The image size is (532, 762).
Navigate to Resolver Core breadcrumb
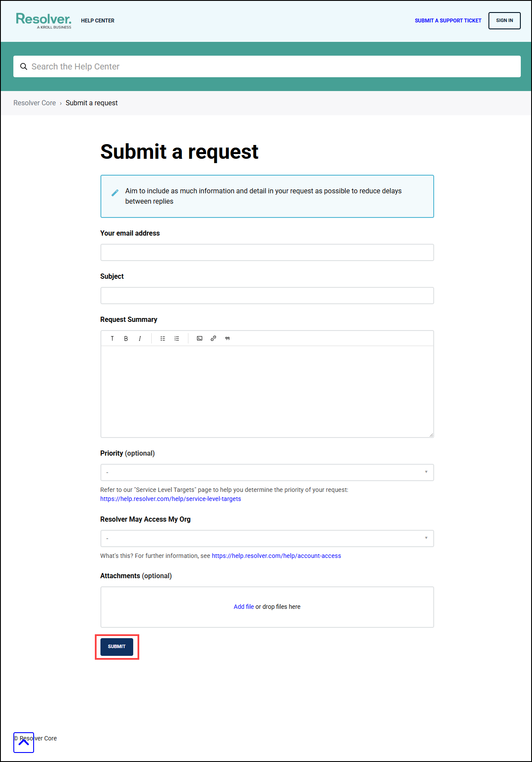(34, 103)
